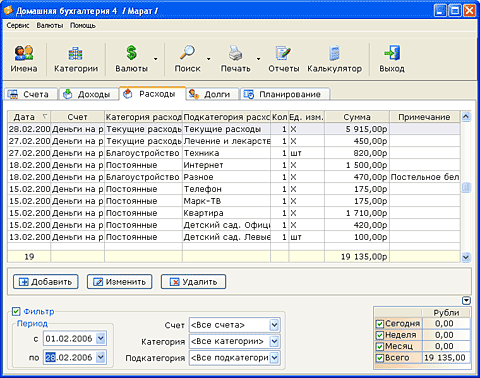Switch to the Долги tab

[213, 94]
